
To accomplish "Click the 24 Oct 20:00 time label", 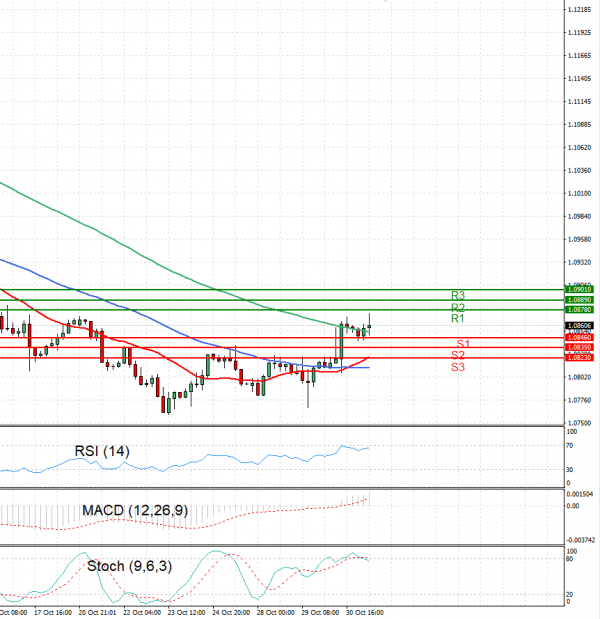I will [x=231, y=612].
